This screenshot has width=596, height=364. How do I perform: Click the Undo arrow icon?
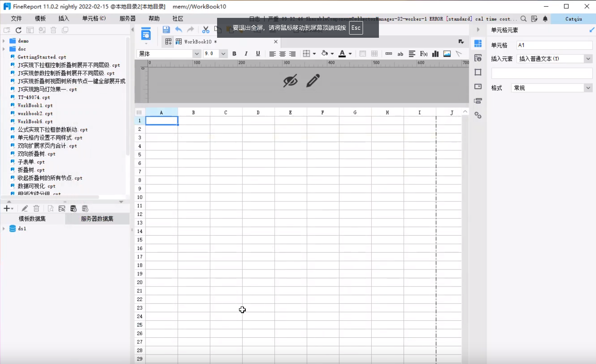[179, 29]
